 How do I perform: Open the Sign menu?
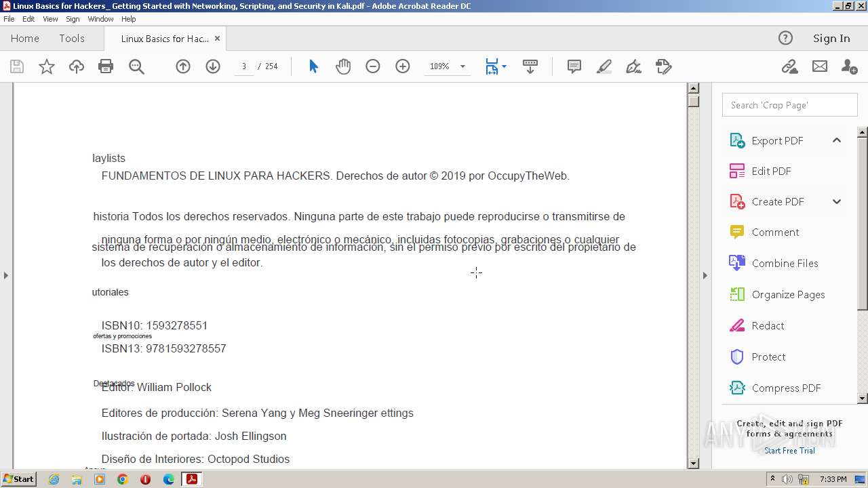pos(73,19)
